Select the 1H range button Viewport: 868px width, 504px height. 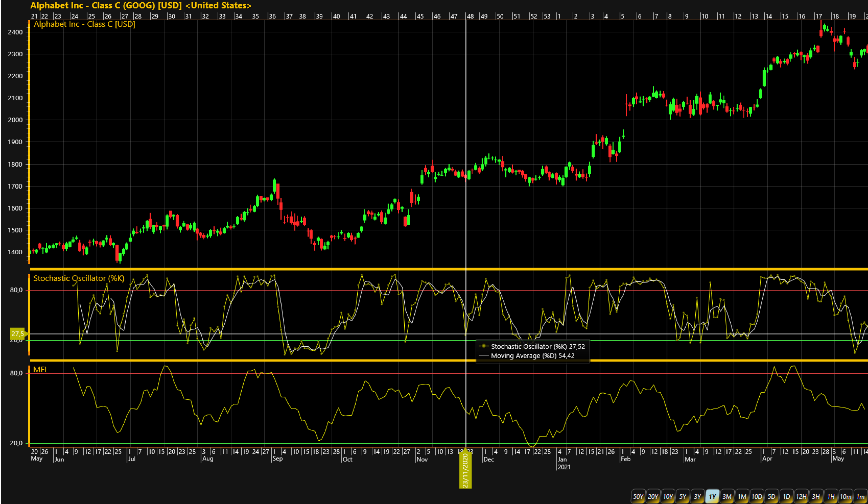(x=831, y=496)
